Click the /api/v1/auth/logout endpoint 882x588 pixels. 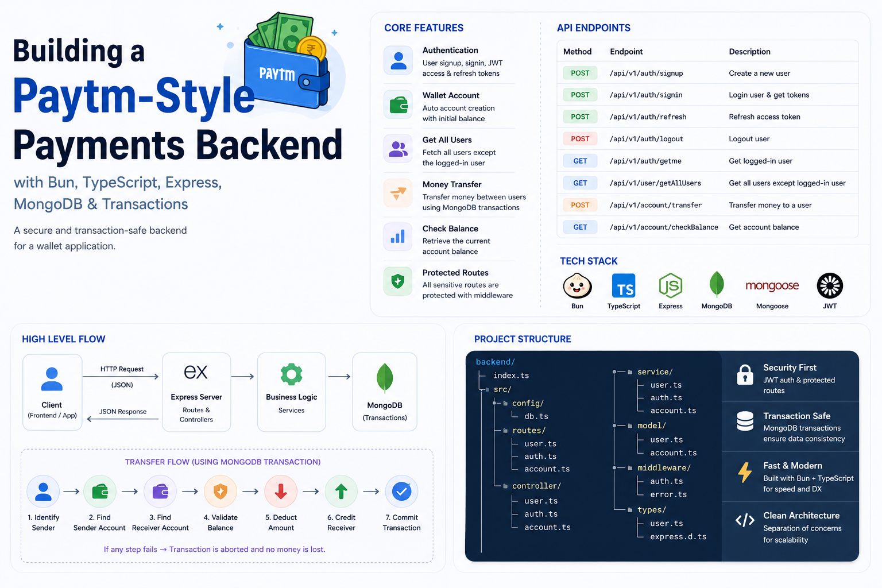tap(646, 139)
